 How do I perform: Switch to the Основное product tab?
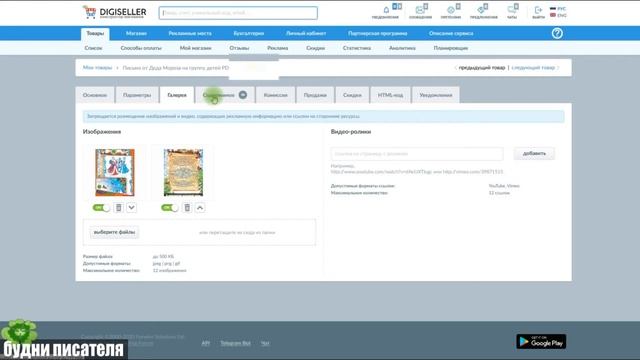95,95
